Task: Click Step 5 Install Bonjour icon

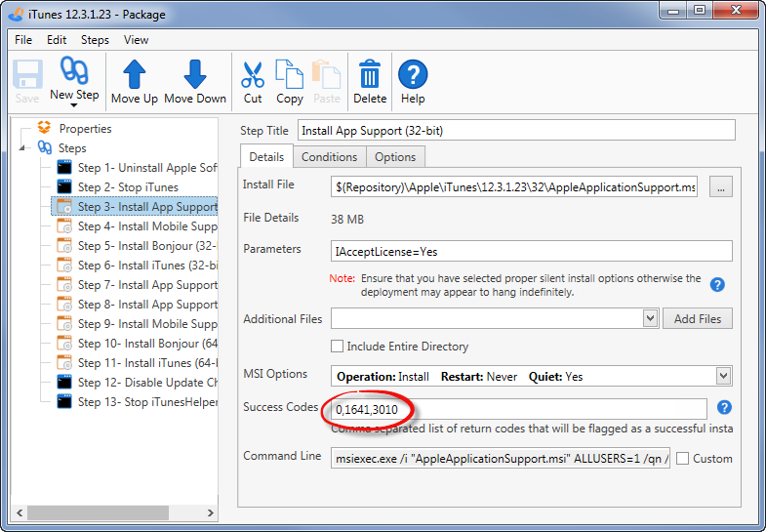Action: [64, 245]
